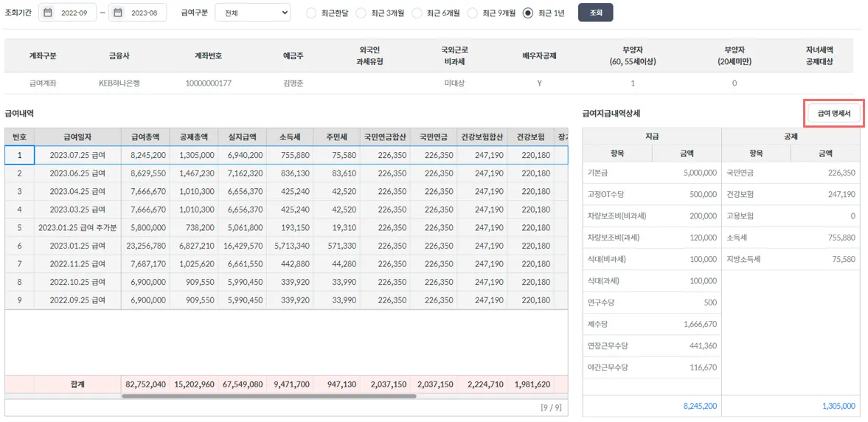Screen dimensions: 868x422
Task: Click the blue 1,305,000 deduction total
Action: [x=838, y=406]
